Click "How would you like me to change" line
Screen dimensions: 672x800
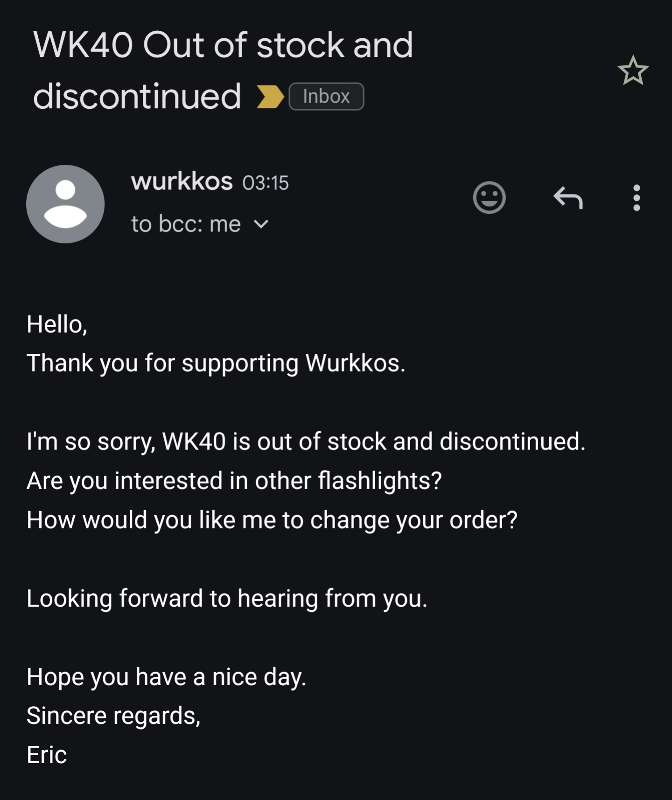(272, 519)
